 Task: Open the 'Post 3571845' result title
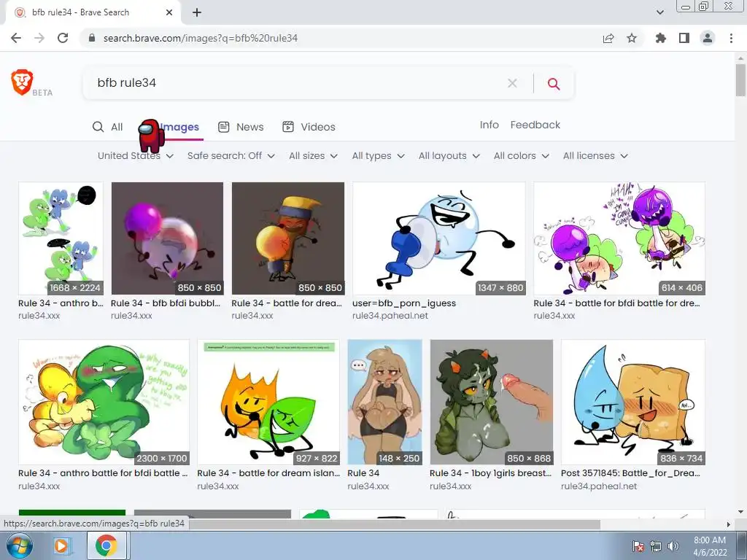[630, 472]
